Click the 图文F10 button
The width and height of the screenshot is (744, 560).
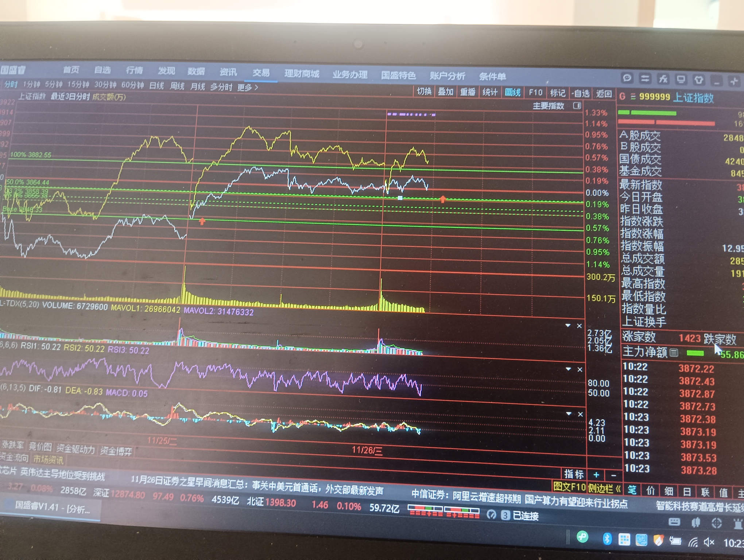pyautogui.click(x=569, y=487)
